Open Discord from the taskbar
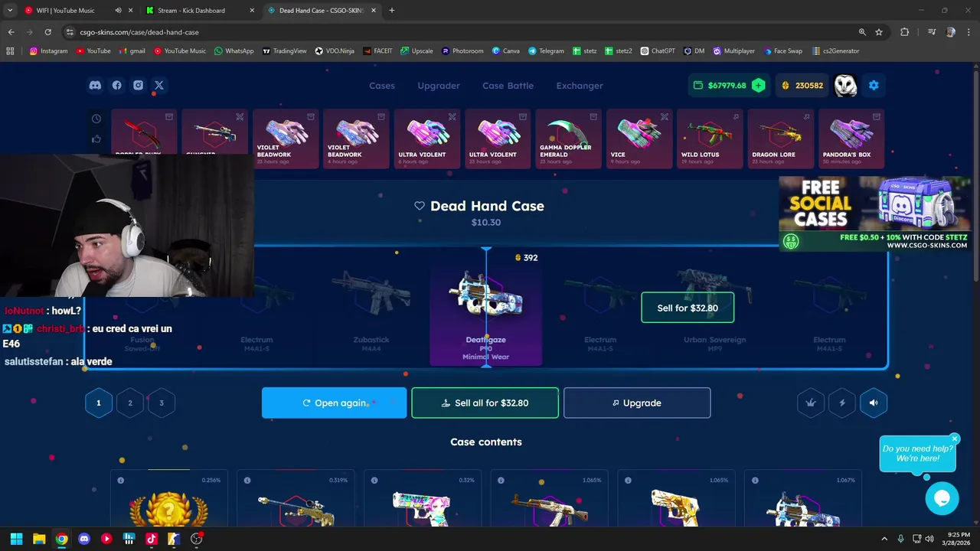Image resolution: width=980 pixels, height=551 pixels. pos(84,539)
